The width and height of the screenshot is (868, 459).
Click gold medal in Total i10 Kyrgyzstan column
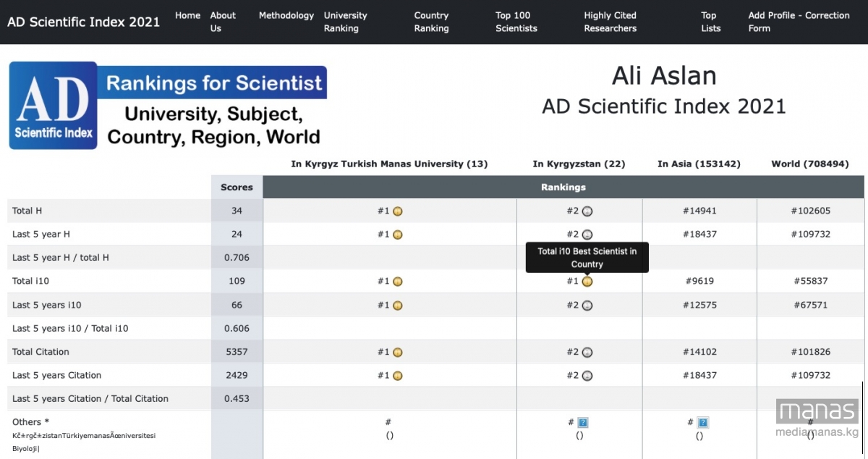point(587,282)
